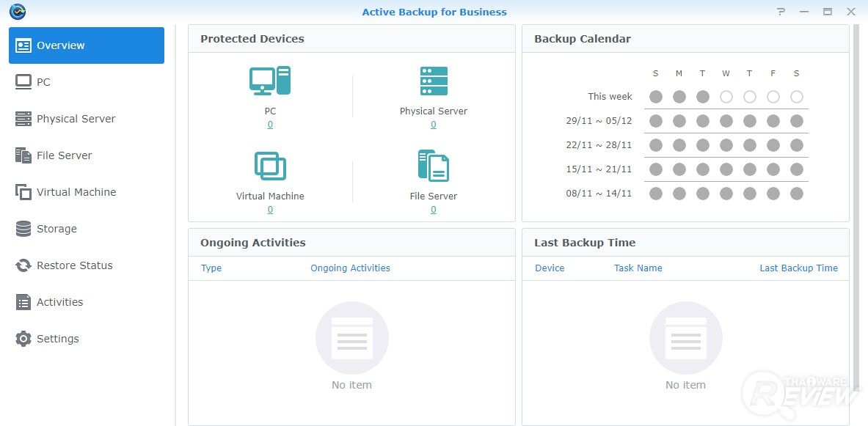Click the Physical Server count link
This screenshot has height=426, width=868.
point(434,125)
